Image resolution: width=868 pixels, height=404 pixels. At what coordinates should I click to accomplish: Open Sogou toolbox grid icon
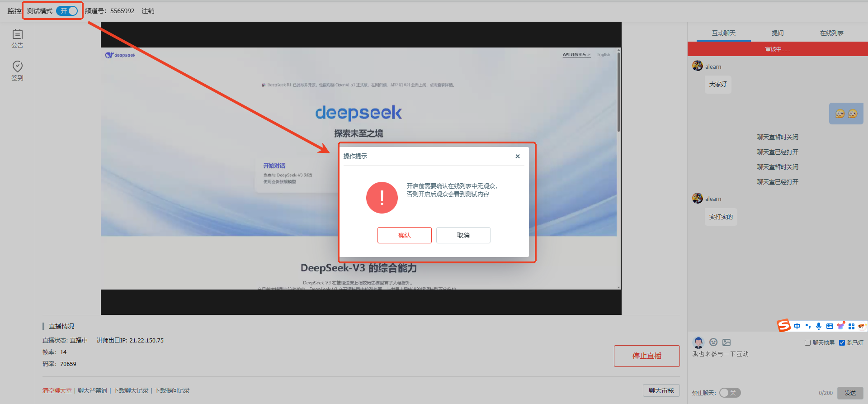point(851,326)
